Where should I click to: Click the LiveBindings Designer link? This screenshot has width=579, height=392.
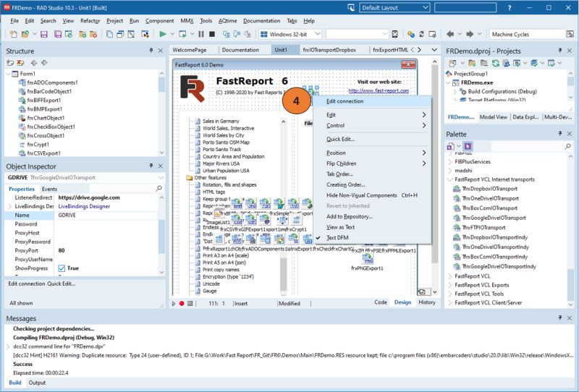pos(84,206)
